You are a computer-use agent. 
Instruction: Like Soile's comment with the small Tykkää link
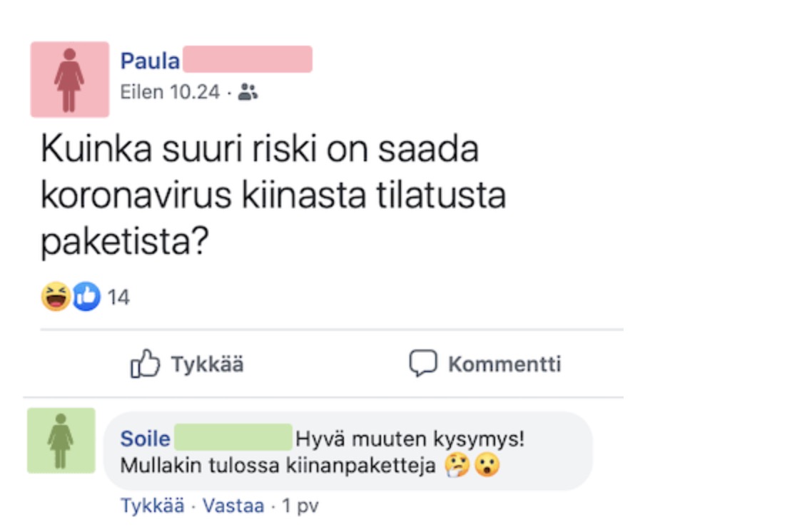[153, 506]
